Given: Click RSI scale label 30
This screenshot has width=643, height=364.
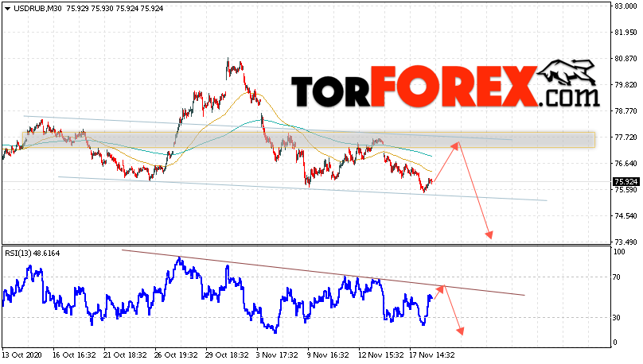Looking at the screenshot, I should tap(617, 318).
